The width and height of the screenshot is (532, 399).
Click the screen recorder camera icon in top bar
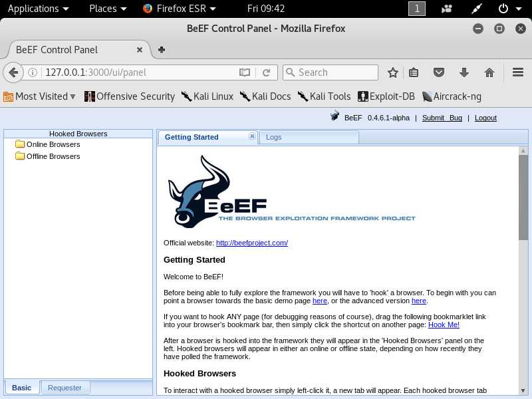pos(446,9)
